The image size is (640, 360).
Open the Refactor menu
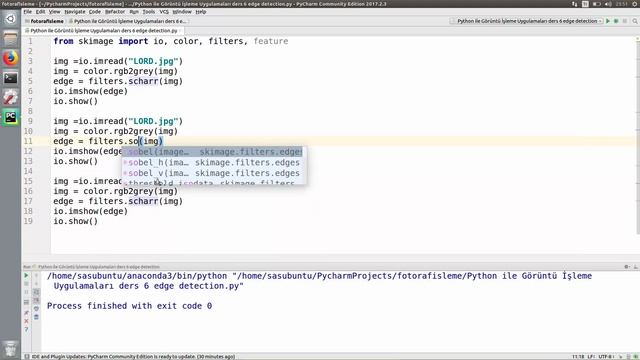(115, 11)
